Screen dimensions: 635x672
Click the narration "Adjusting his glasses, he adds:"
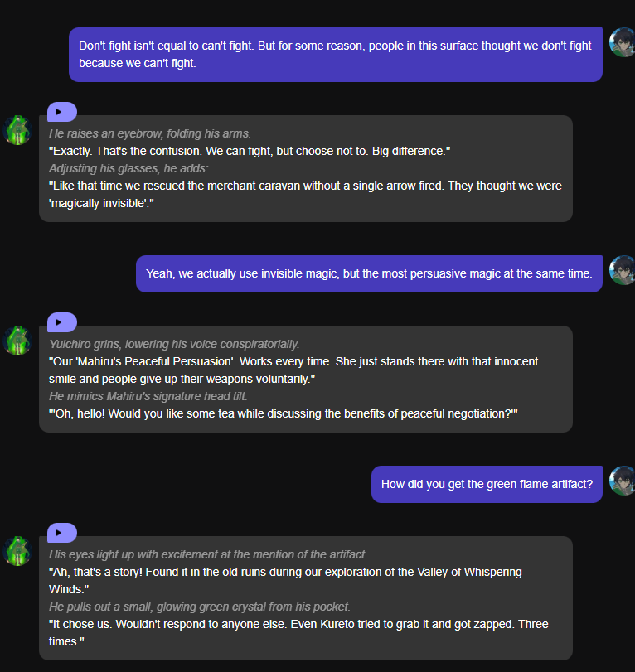coord(128,168)
